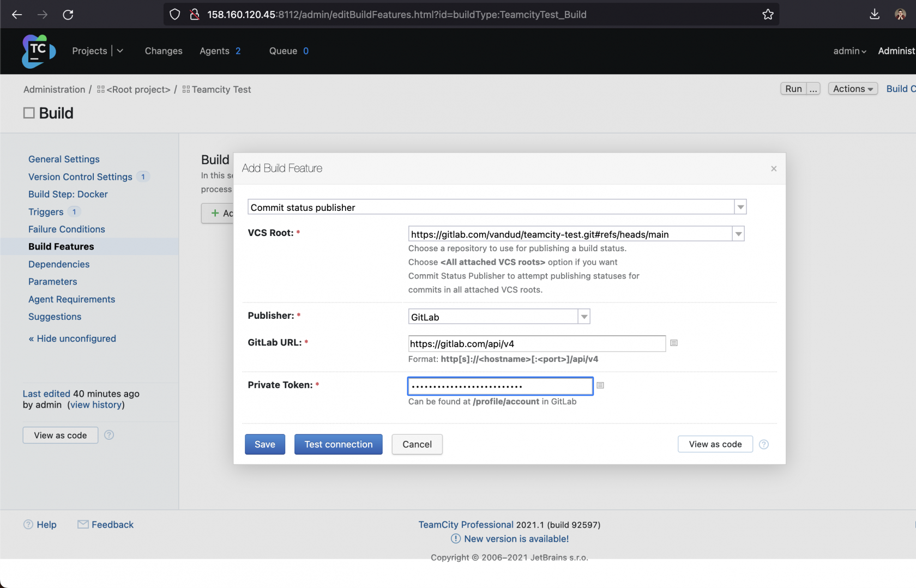Image resolution: width=916 pixels, height=588 pixels.
Task: Click the Run button
Action: (793, 89)
